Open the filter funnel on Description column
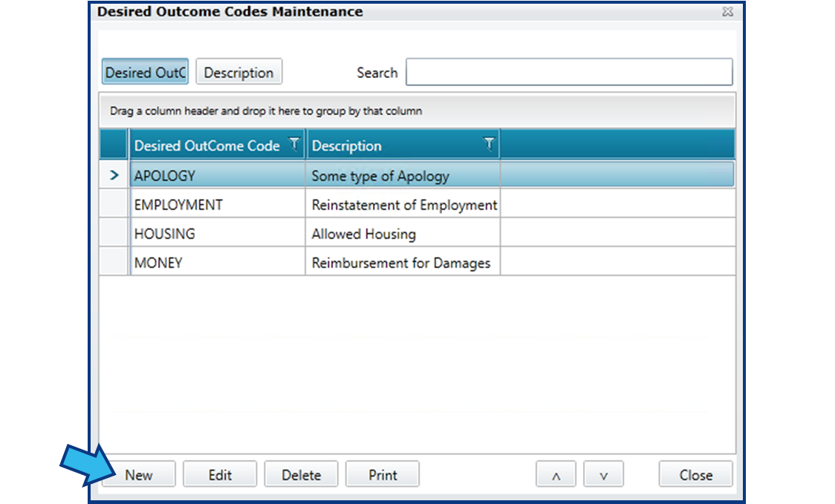This screenshot has width=835, height=504. [x=488, y=145]
